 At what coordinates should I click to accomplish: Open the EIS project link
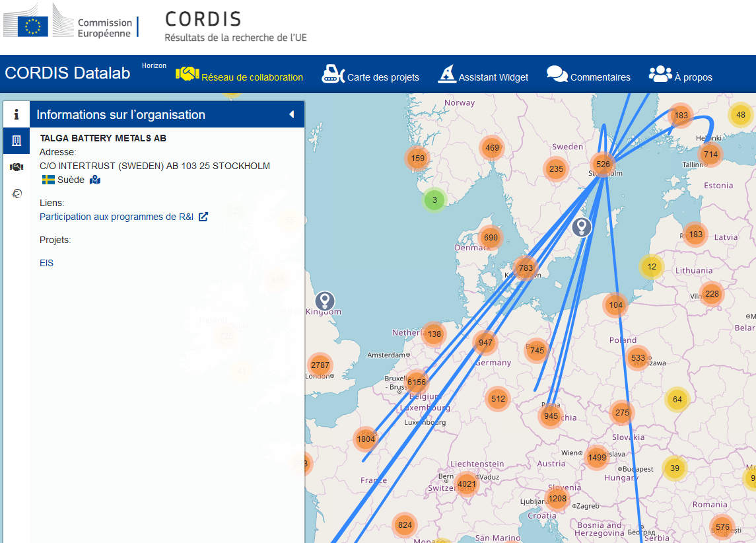point(46,263)
